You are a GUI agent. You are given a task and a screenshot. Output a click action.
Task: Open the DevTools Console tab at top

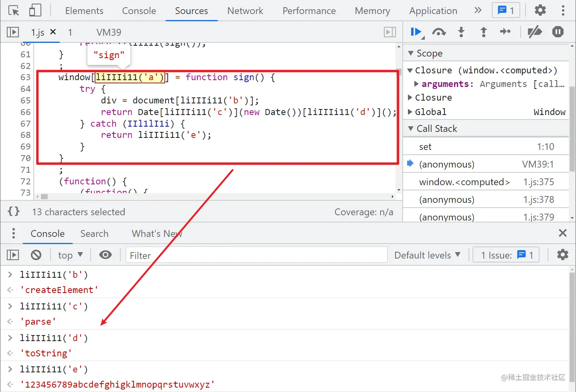click(139, 11)
